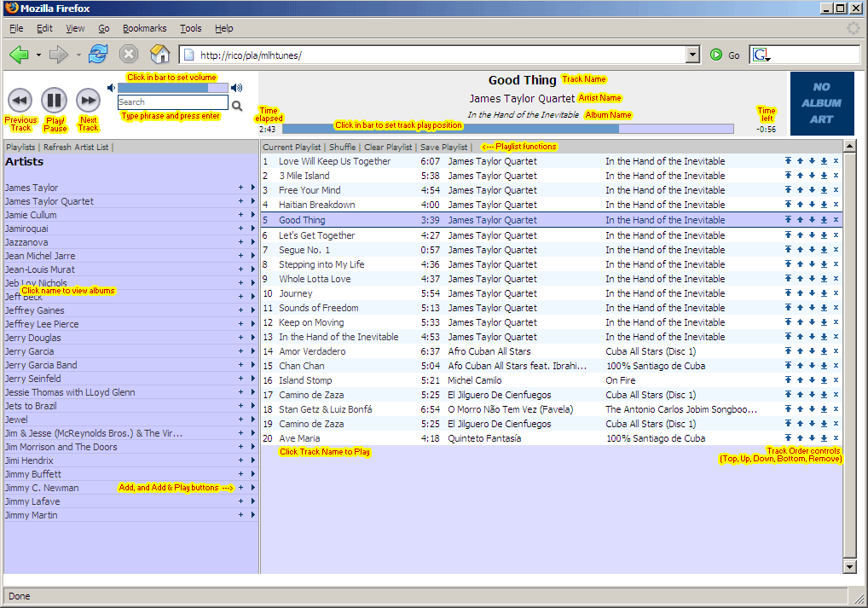Move 'Free Your Mind' up one position

[x=800, y=190]
